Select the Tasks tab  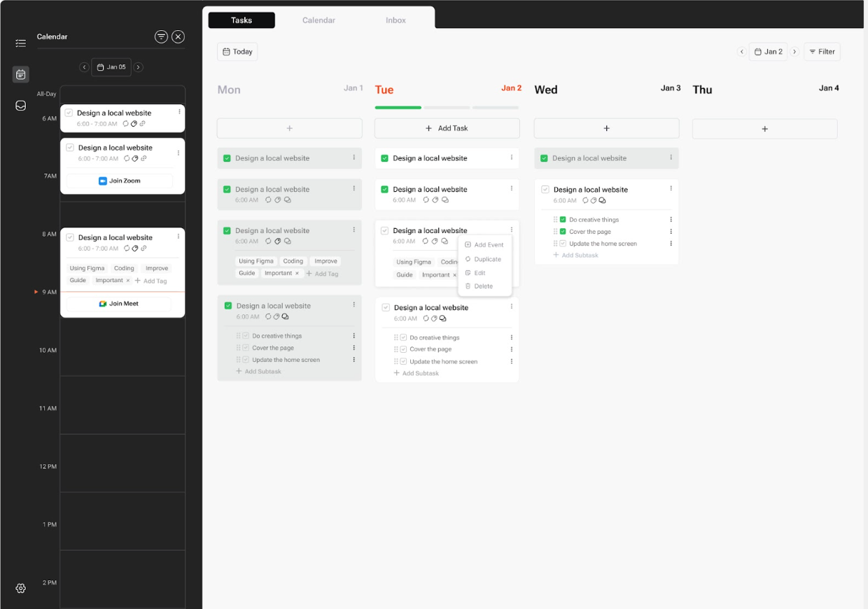241,20
